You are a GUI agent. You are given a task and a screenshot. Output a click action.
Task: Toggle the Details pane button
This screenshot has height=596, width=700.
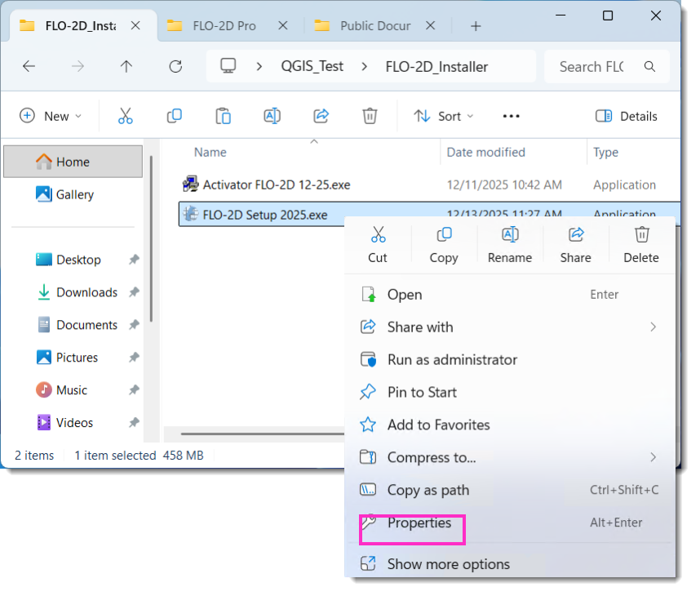pyautogui.click(x=626, y=116)
